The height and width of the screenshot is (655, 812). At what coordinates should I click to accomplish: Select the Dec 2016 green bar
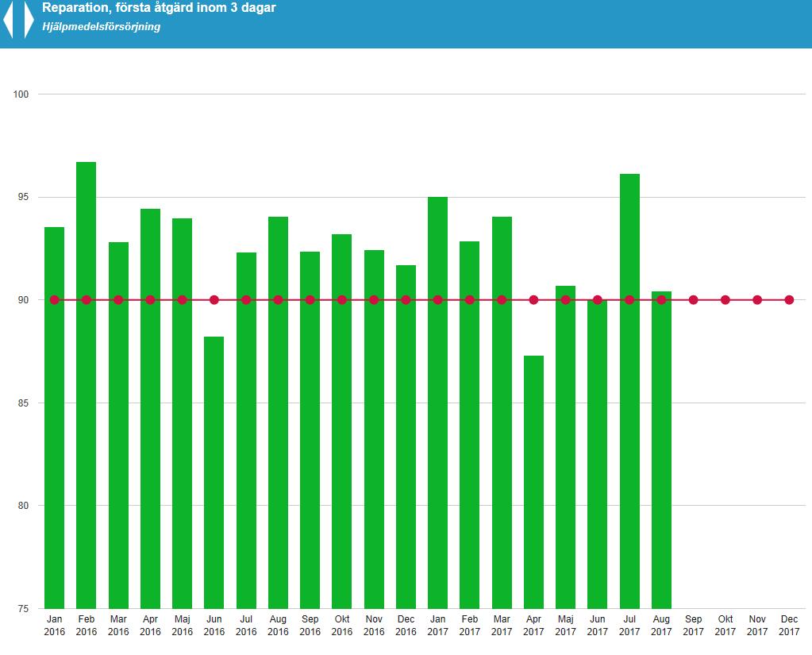(406, 437)
